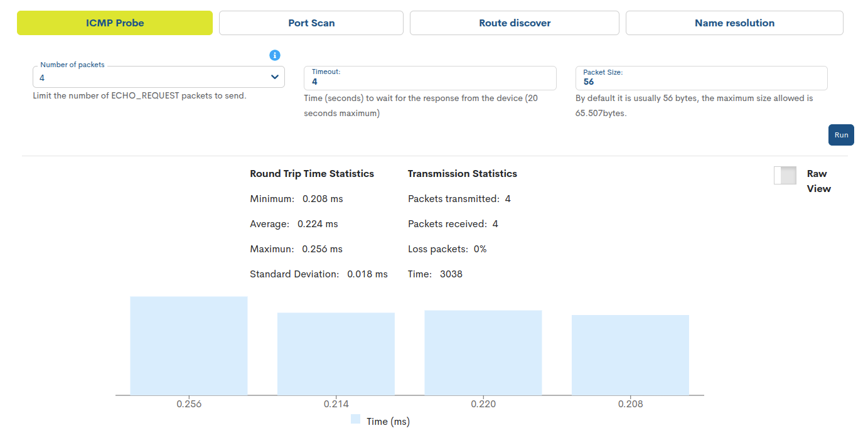
Task: Click the 65.507bytes maximum size hint
Action: [694, 106]
